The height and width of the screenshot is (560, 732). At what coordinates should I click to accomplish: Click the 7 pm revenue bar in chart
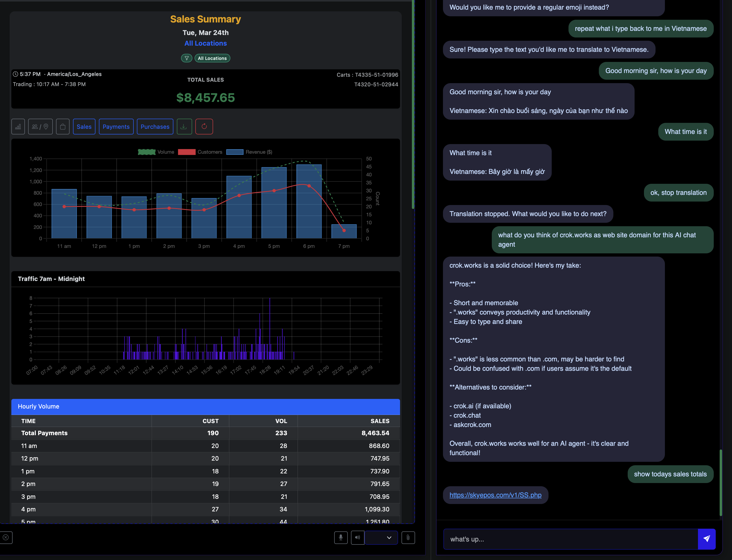click(x=344, y=232)
